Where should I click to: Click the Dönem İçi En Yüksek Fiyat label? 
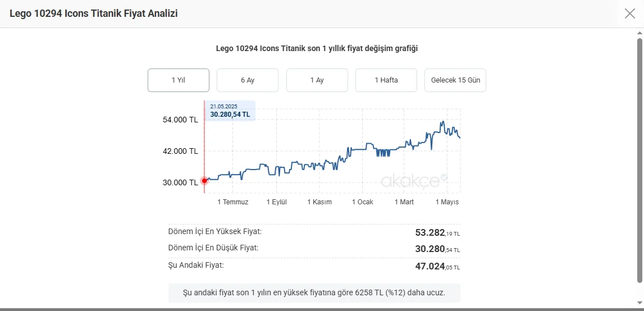[215, 231]
